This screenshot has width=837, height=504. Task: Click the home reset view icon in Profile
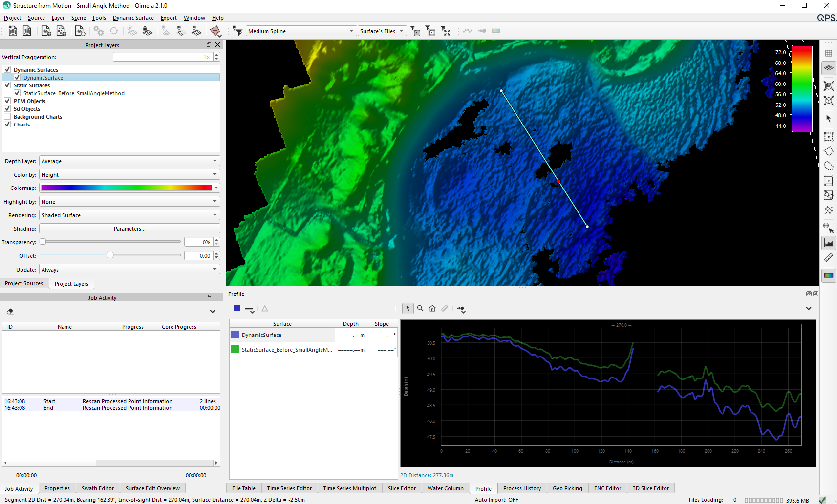click(x=432, y=309)
